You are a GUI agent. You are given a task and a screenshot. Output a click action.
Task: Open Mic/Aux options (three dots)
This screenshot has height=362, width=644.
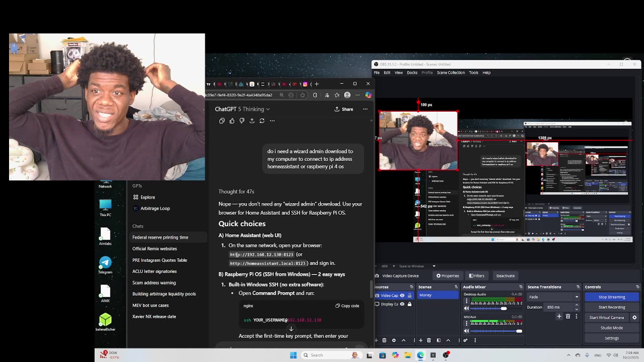pos(466,324)
